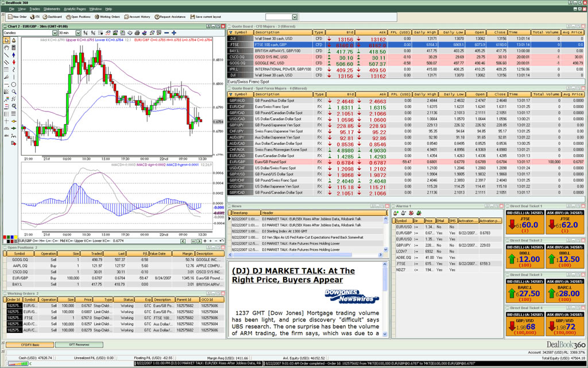Open filter dropdown on CFD Majors quote board
Viewport: 588px width, 368px height.
[x=231, y=32]
